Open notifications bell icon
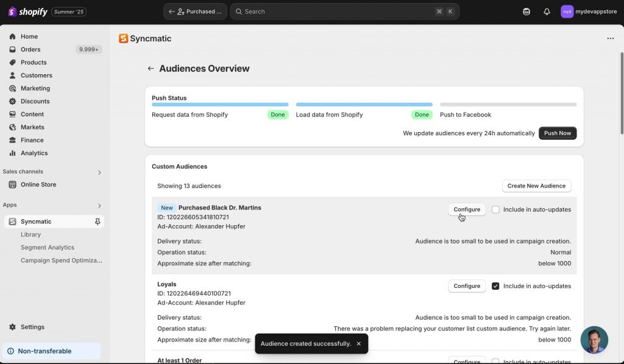Viewport: 624px width, 364px height. (547, 12)
